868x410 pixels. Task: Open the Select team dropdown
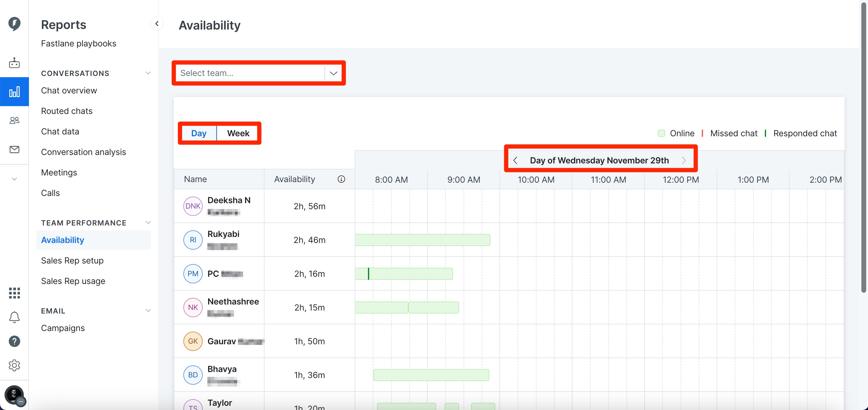(259, 73)
